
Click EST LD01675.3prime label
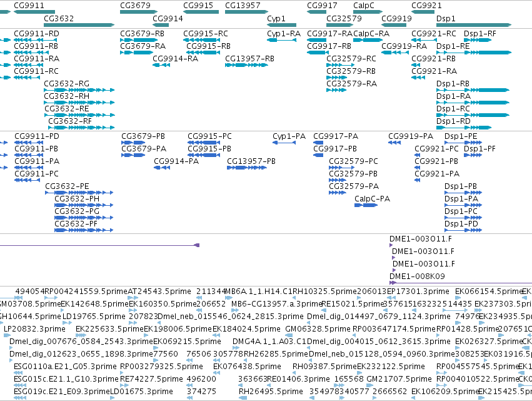coord(141,391)
